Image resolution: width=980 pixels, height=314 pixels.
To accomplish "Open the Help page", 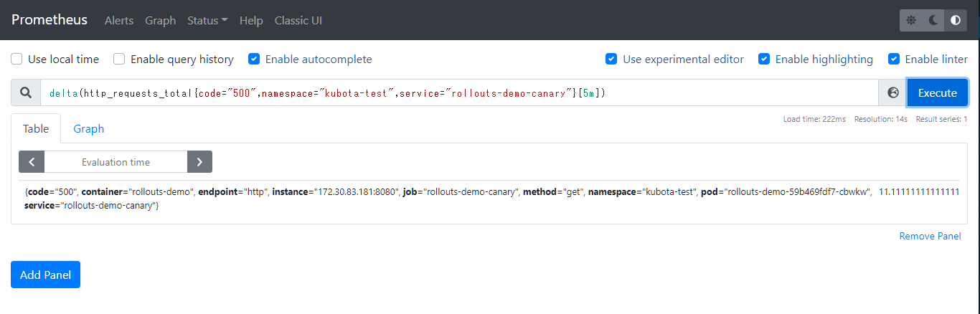I will click(x=251, y=20).
